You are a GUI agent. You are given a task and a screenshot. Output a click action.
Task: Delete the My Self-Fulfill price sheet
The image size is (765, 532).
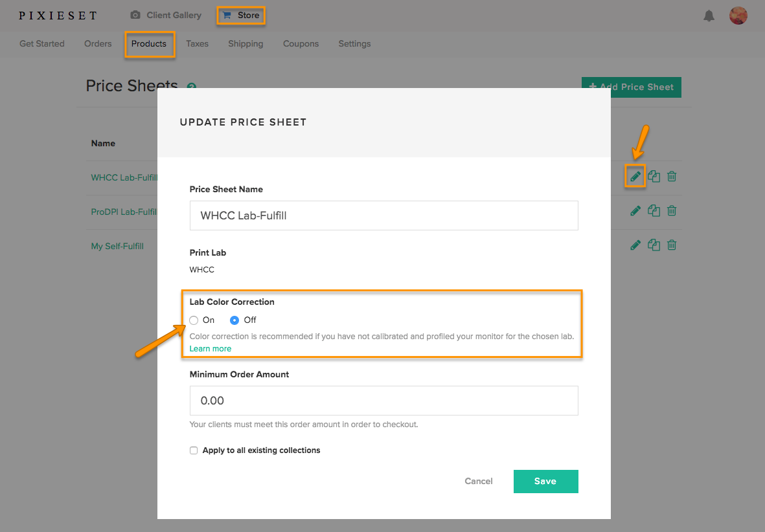[672, 245]
